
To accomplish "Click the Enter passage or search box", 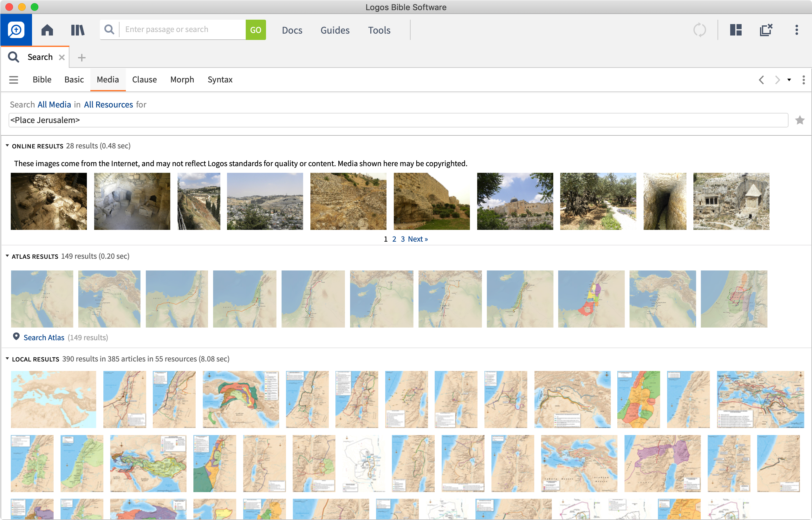I will 182,30.
